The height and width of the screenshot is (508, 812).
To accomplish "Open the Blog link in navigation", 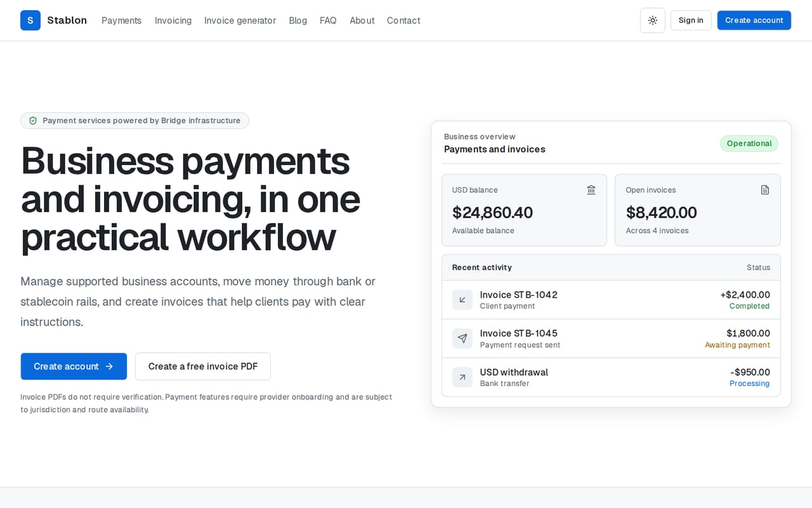I will coord(298,20).
